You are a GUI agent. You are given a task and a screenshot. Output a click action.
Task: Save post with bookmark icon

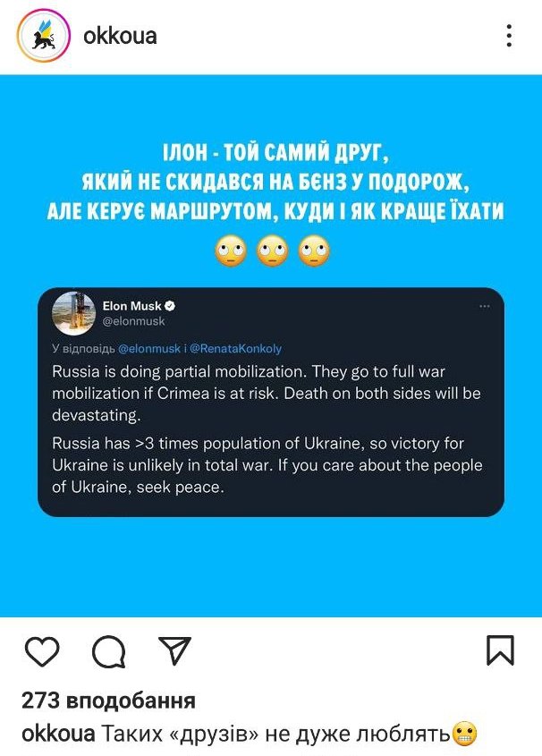501,650
